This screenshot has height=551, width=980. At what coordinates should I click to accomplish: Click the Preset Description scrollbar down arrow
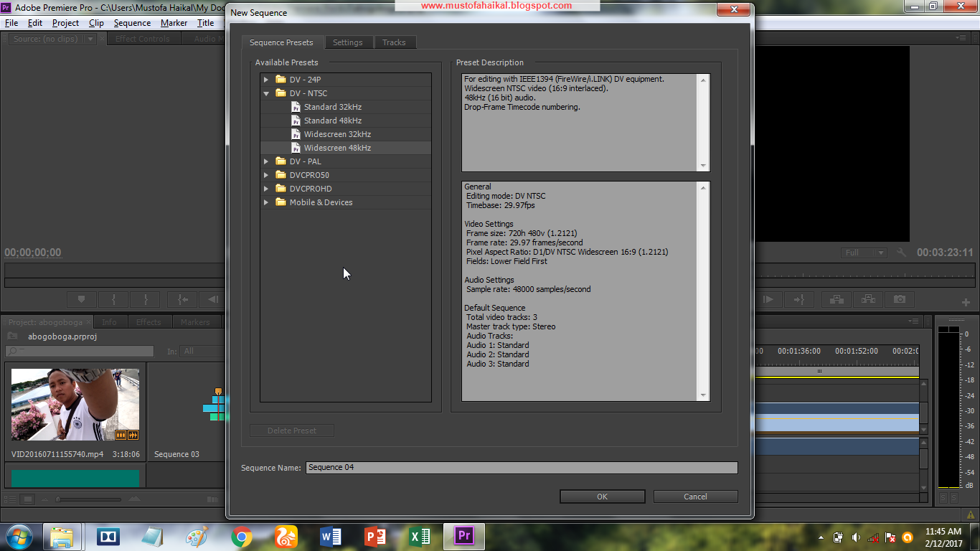[x=703, y=166]
